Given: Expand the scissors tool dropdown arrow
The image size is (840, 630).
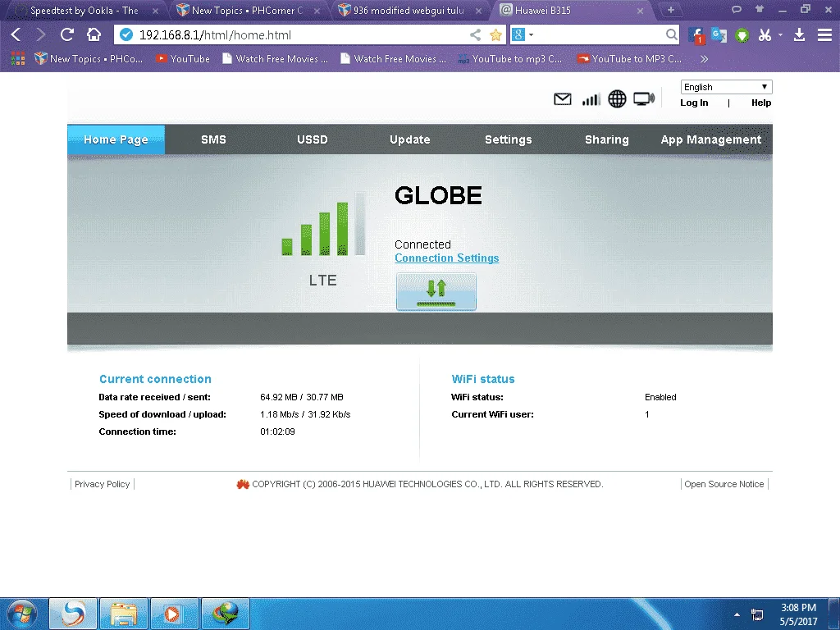Looking at the screenshot, I should point(780,34).
